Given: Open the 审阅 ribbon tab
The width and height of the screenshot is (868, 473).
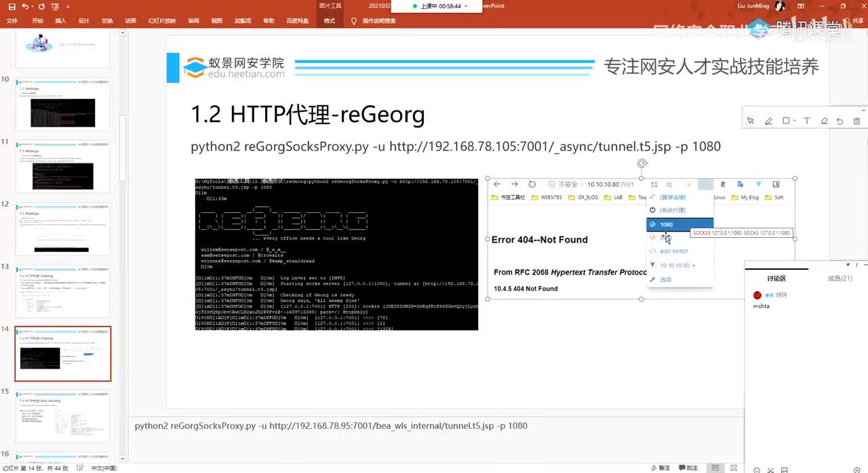Looking at the screenshot, I should (193, 21).
